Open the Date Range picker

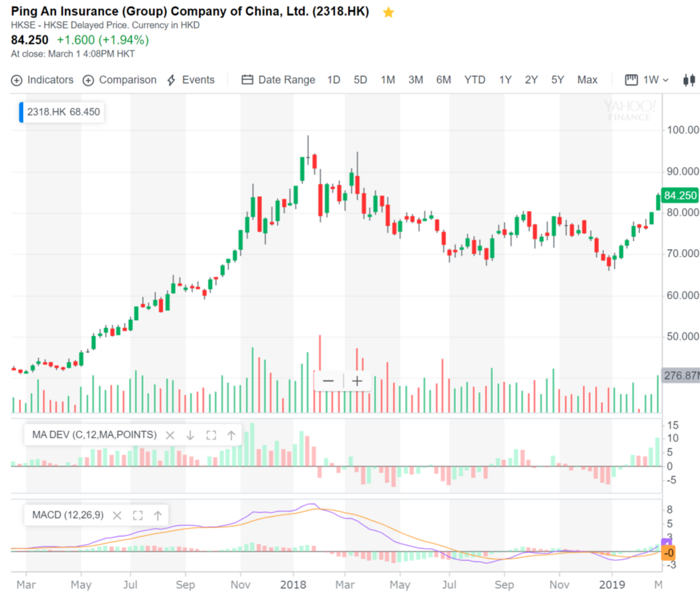point(278,80)
